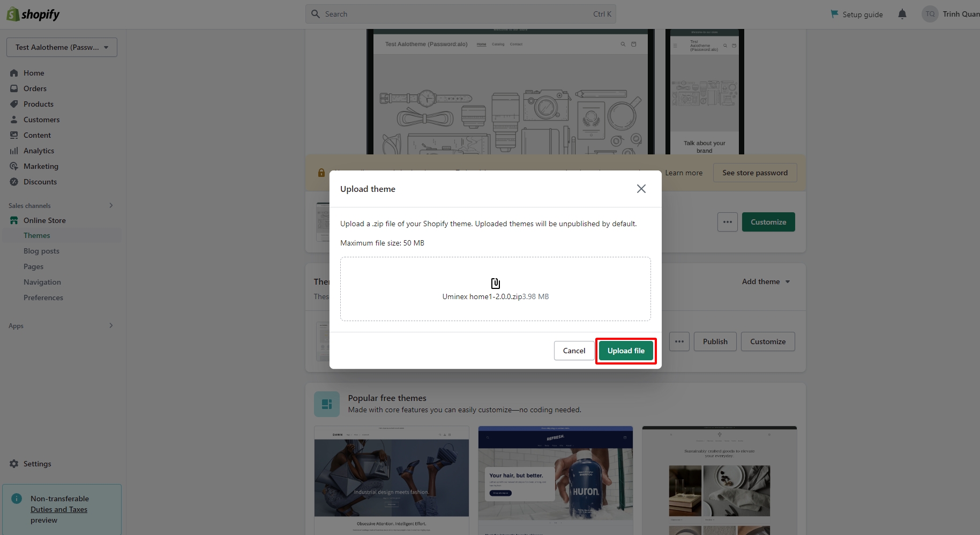Open Setup guide flag icon
This screenshot has width=980, height=535.
[x=834, y=14]
